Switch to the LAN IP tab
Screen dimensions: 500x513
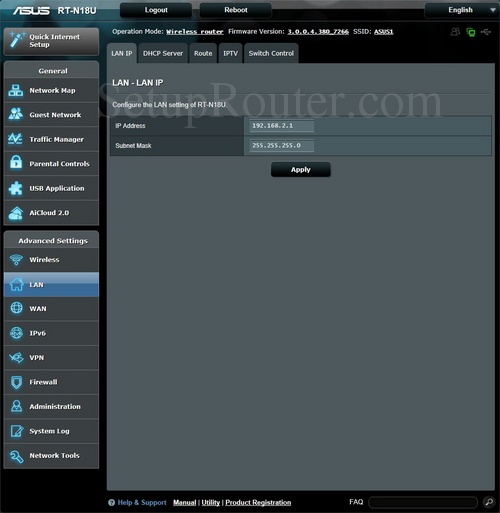coord(122,53)
